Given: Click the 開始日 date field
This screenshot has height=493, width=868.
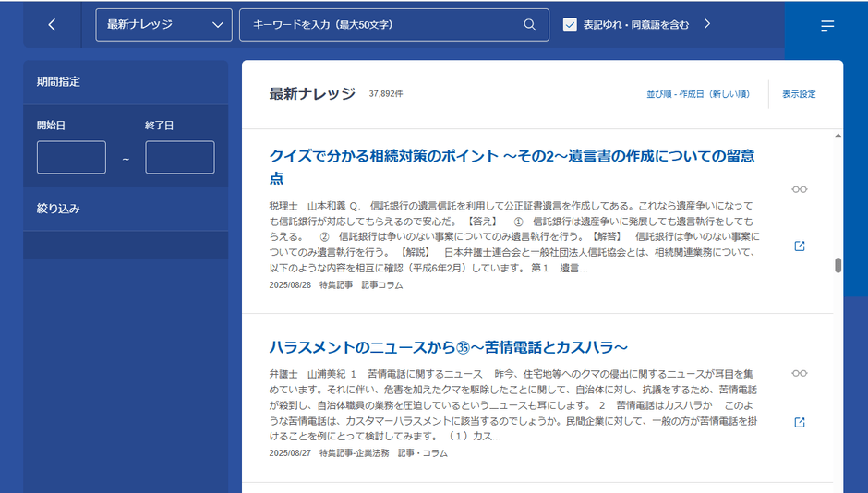Looking at the screenshot, I should tap(71, 158).
